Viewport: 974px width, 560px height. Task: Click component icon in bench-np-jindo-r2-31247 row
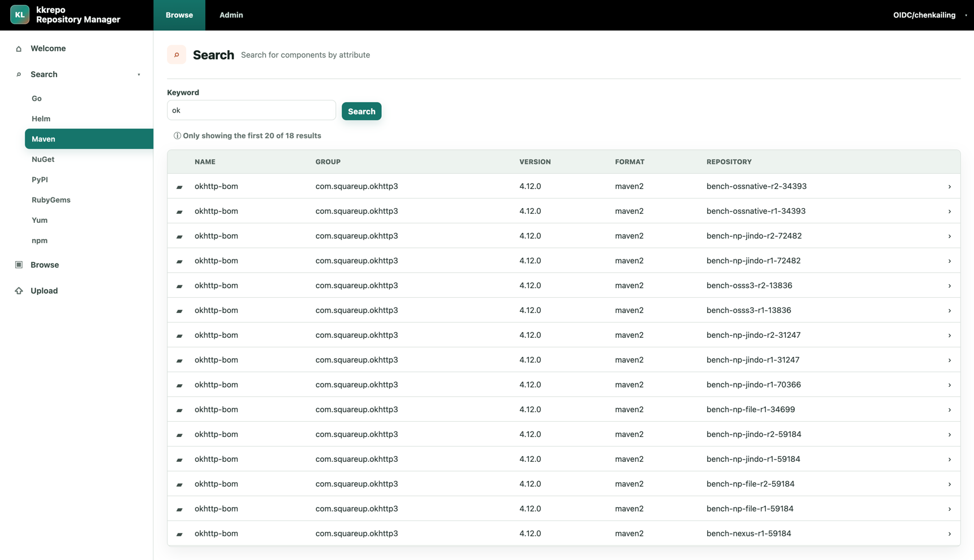coord(179,336)
